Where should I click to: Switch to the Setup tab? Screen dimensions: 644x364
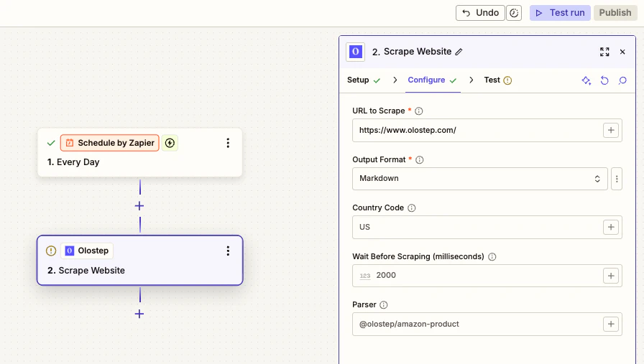(x=364, y=80)
